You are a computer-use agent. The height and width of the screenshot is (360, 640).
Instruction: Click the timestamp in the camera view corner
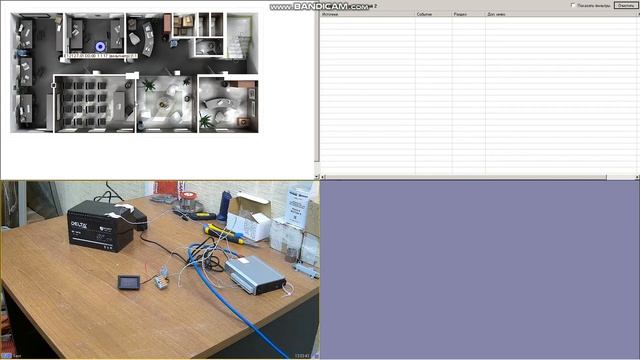[302, 356]
